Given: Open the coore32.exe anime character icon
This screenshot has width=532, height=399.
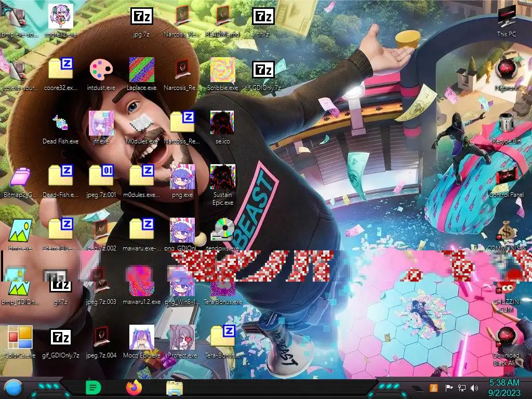Looking at the screenshot, I should click(x=60, y=16).
